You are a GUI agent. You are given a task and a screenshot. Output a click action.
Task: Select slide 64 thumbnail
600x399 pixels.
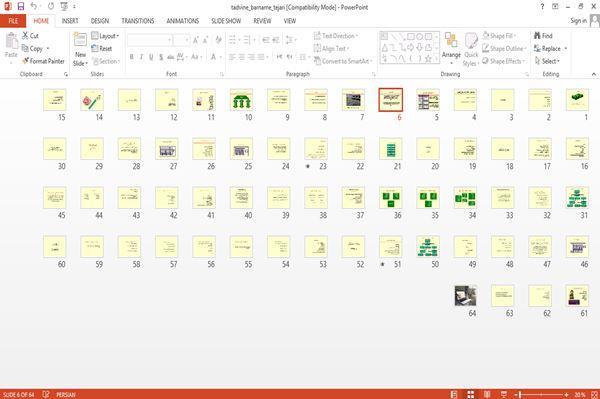pyautogui.click(x=465, y=296)
